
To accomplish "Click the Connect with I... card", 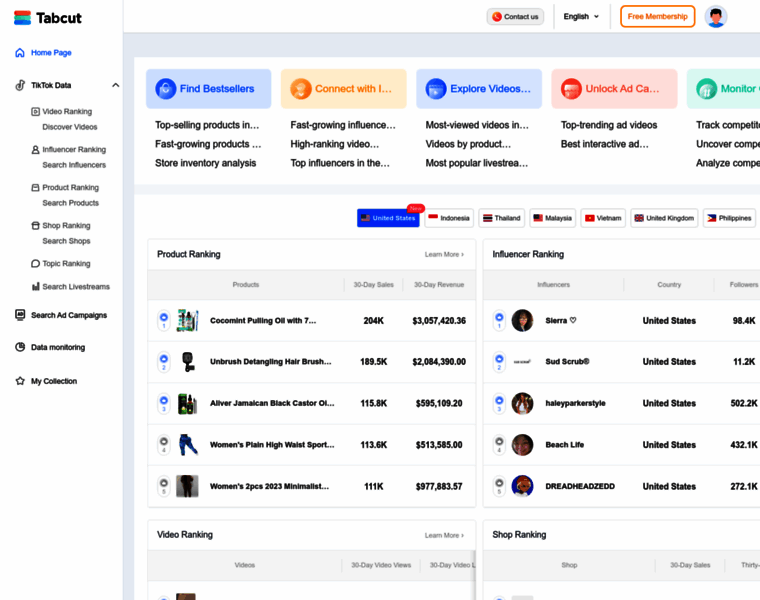I will point(344,89).
